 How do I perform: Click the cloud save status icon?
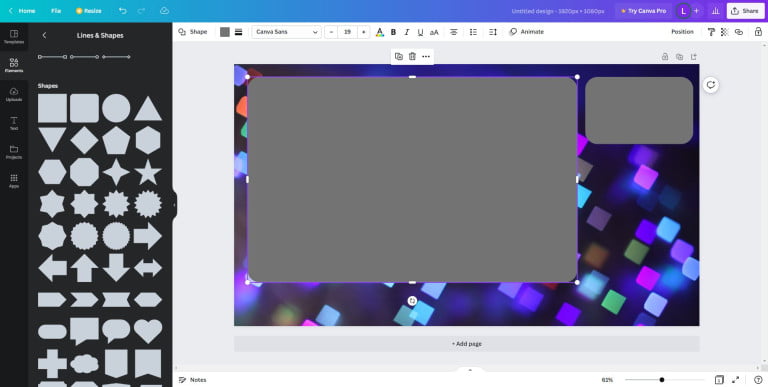coord(165,11)
